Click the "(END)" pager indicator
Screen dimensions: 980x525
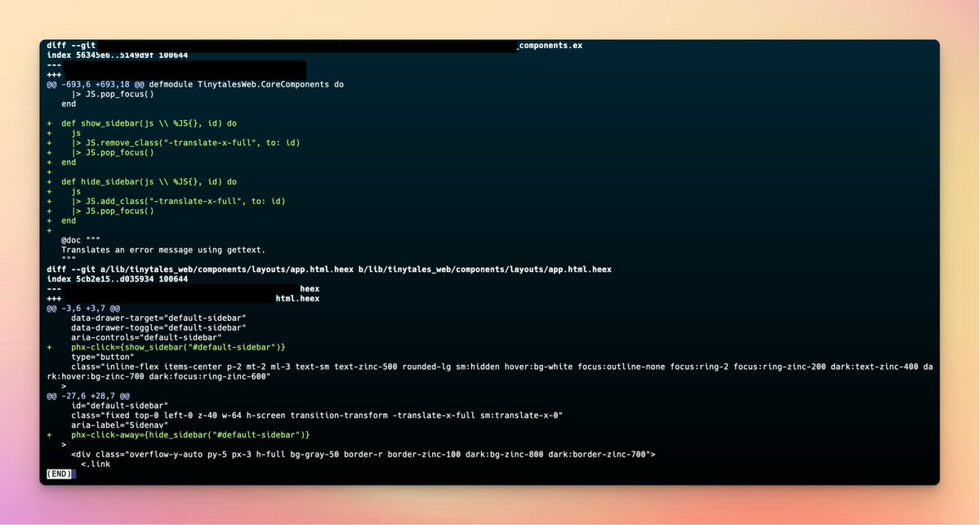59,474
